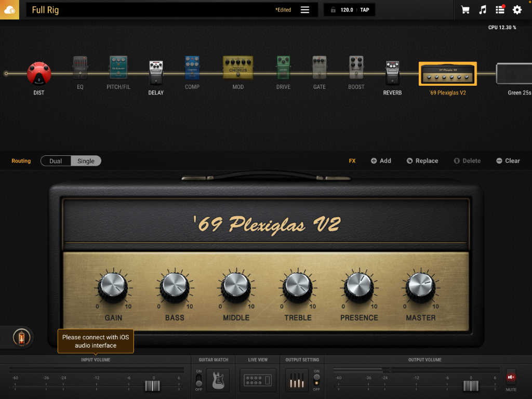Select the EQ pedal
Screen dimensions: 532x399
[x=80, y=68]
